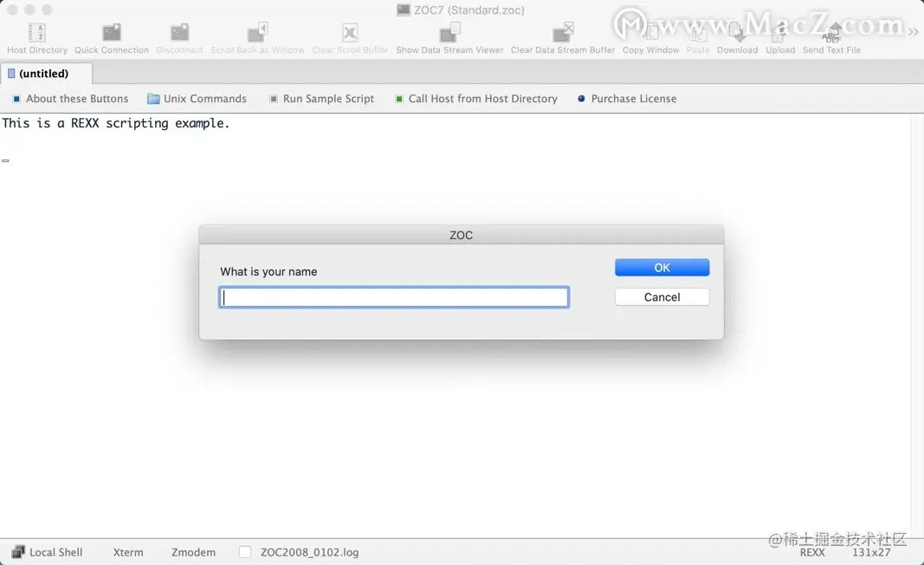Image resolution: width=924 pixels, height=565 pixels.
Task: Click the Disconnect toolbar icon
Action: tap(180, 32)
